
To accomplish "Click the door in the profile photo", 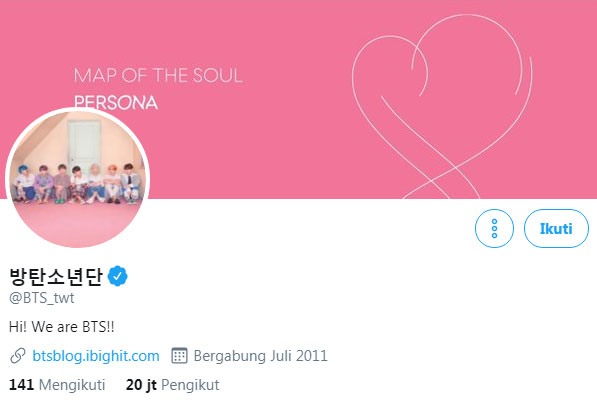I will coord(84,143).
